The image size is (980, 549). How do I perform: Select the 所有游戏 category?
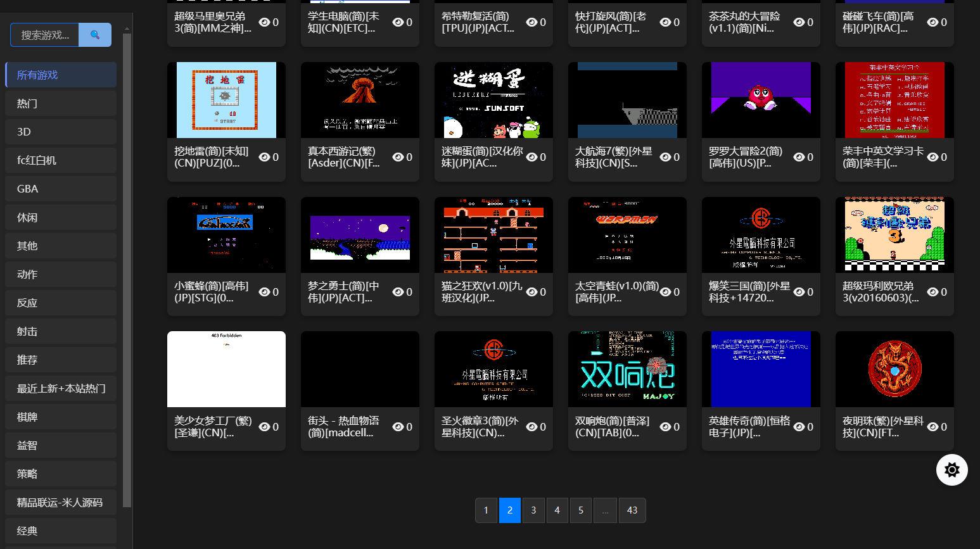tap(61, 75)
